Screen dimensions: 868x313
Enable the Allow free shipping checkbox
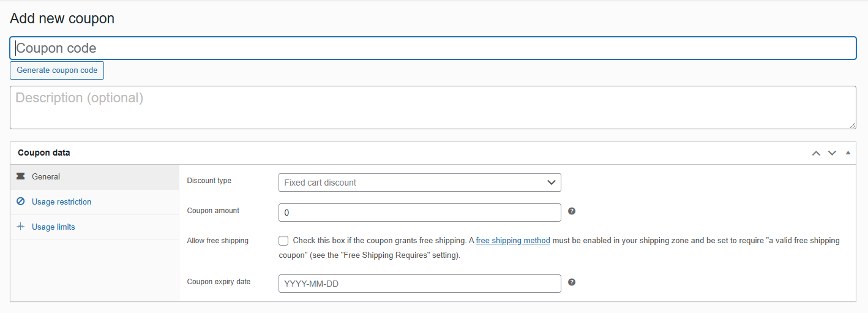tap(283, 241)
